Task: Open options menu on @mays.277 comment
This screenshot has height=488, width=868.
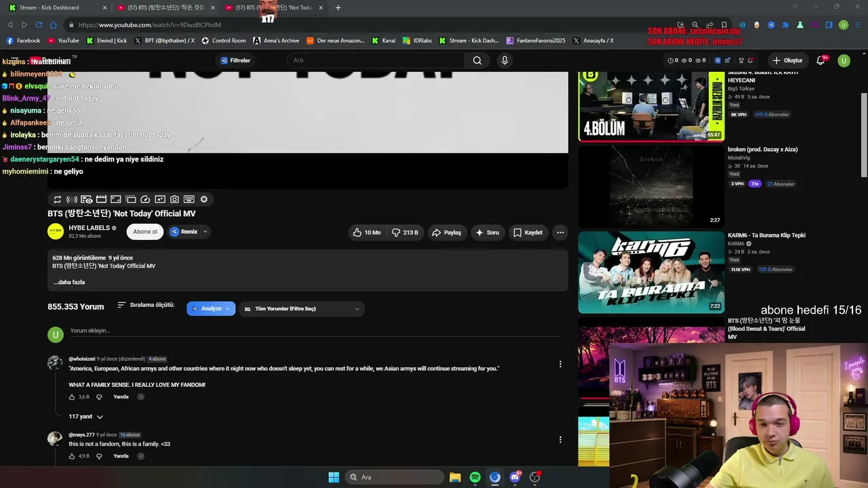Action: pyautogui.click(x=560, y=439)
